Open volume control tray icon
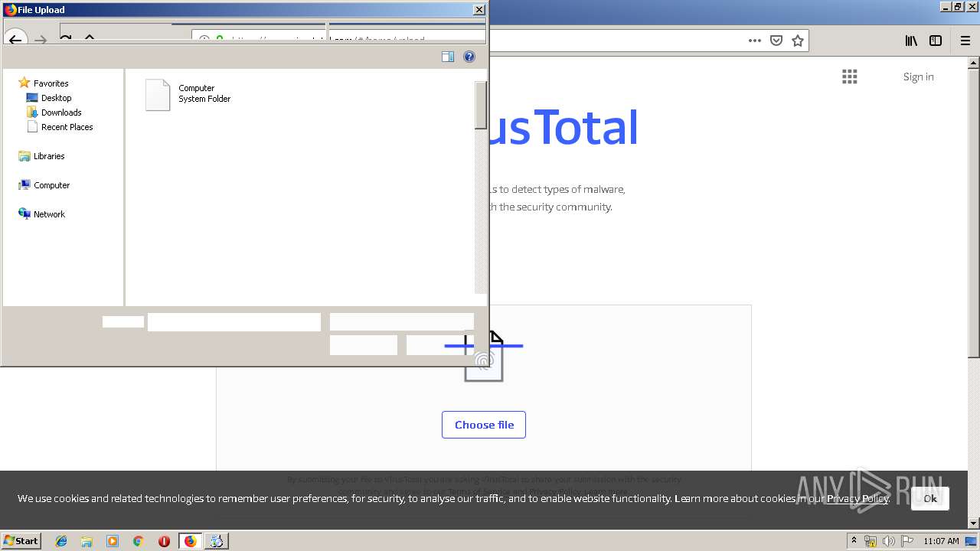The image size is (980, 551). (x=888, y=541)
